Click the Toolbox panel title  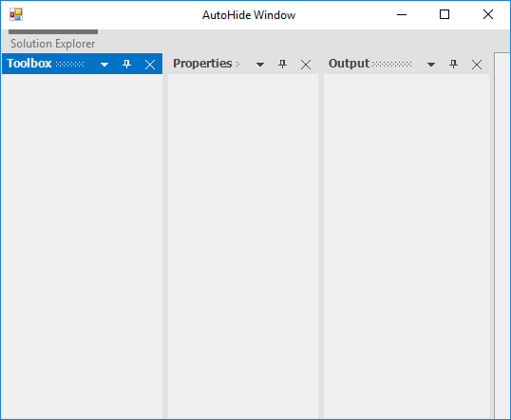click(x=29, y=64)
